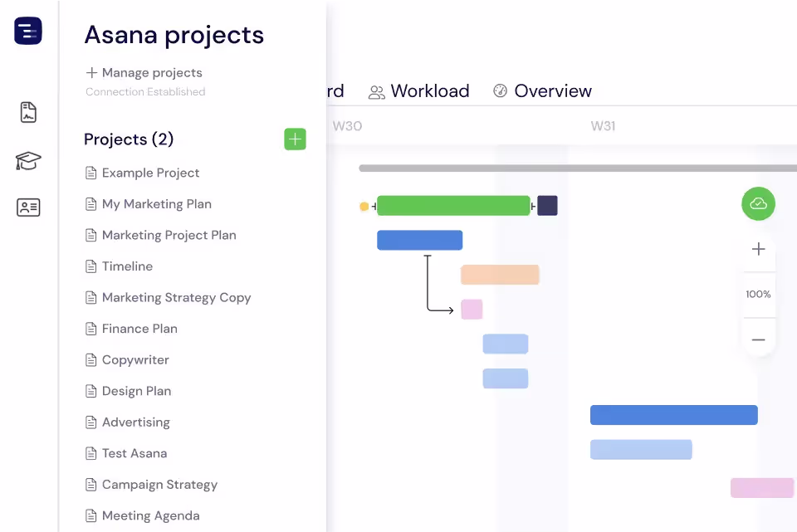The width and height of the screenshot is (797, 532).
Task: Open the Design Plan project
Action: 136,391
